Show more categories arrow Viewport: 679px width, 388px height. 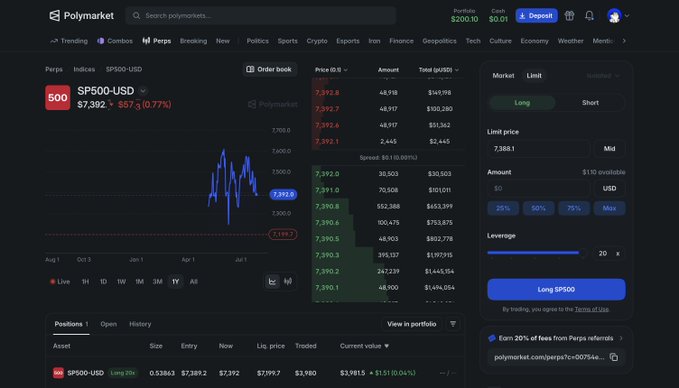tap(624, 41)
